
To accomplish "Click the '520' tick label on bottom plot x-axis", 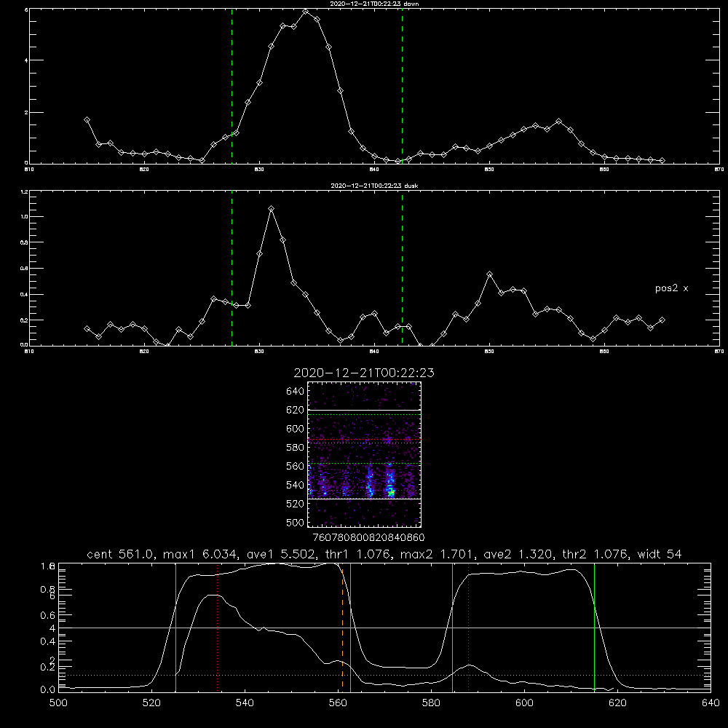I will click(151, 703).
